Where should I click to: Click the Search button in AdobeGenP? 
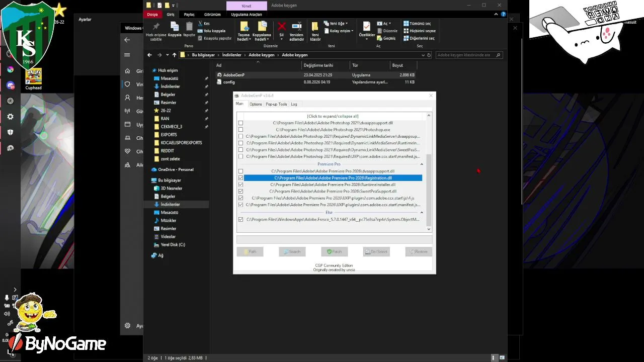(x=292, y=251)
